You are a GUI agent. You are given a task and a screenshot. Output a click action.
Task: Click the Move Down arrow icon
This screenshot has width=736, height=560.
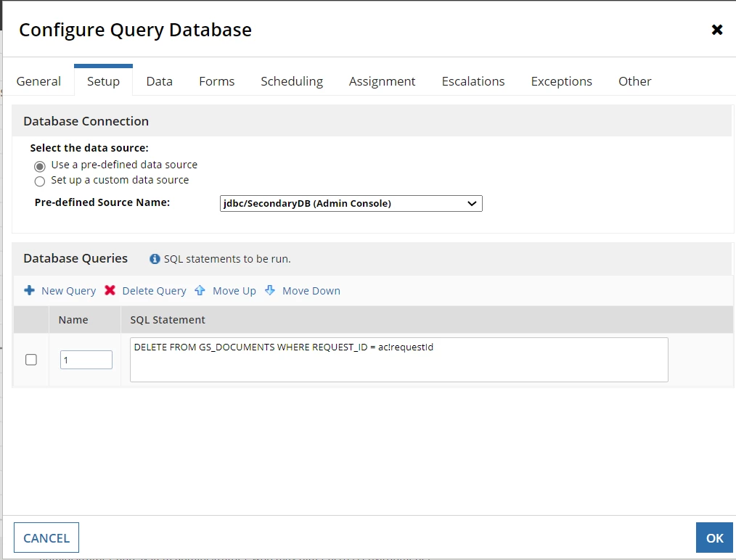270,290
